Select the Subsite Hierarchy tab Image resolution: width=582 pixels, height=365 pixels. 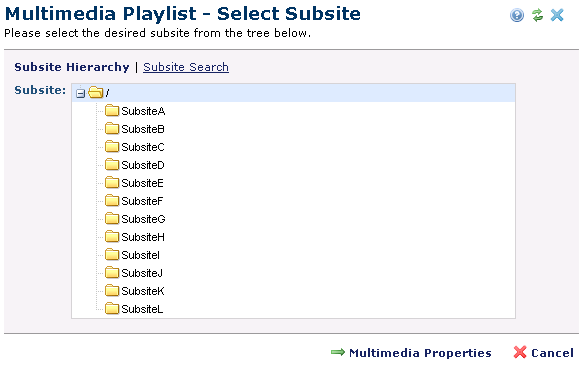coord(72,67)
